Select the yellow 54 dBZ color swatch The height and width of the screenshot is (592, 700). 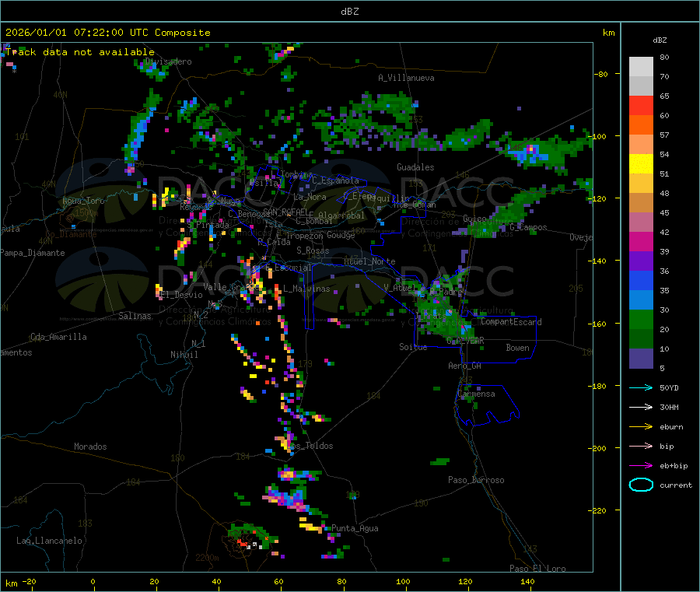pos(641,164)
